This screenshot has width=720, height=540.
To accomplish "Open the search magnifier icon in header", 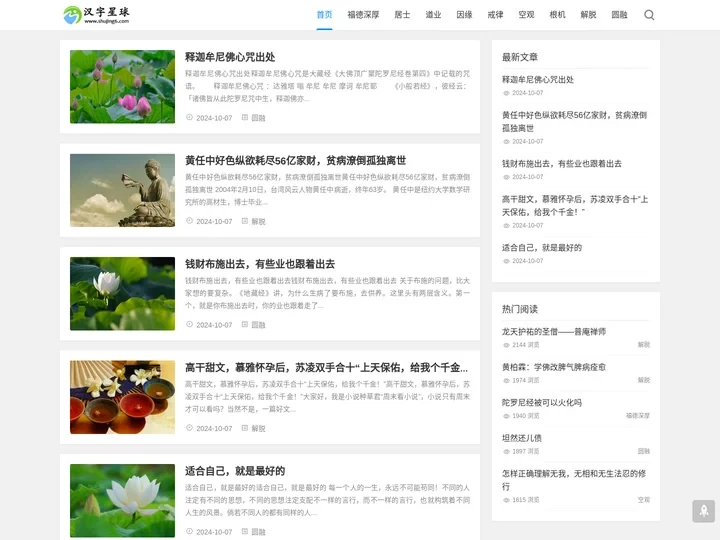I will point(649,15).
